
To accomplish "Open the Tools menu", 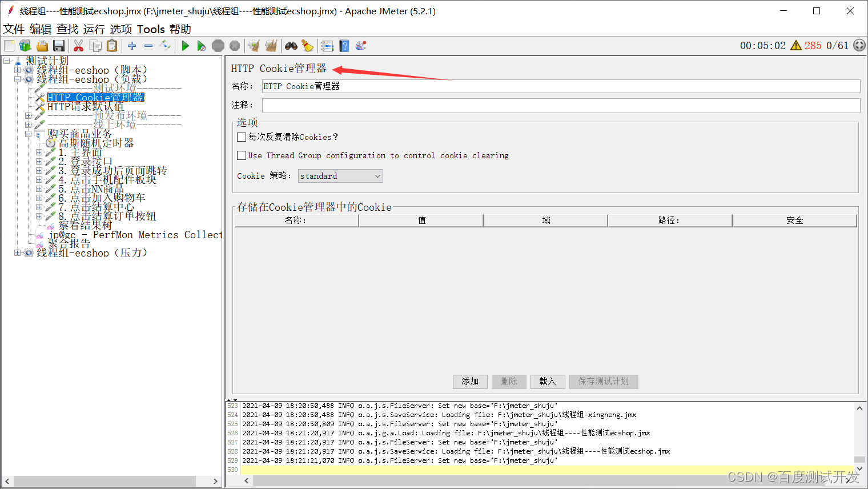I will [x=151, y=29].
